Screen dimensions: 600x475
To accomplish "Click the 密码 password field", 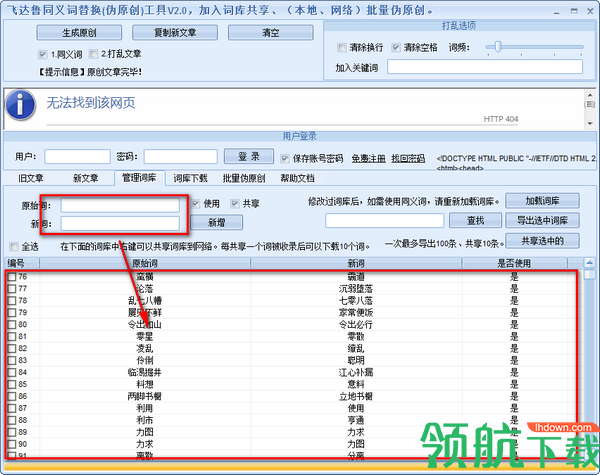I will 181,157.
